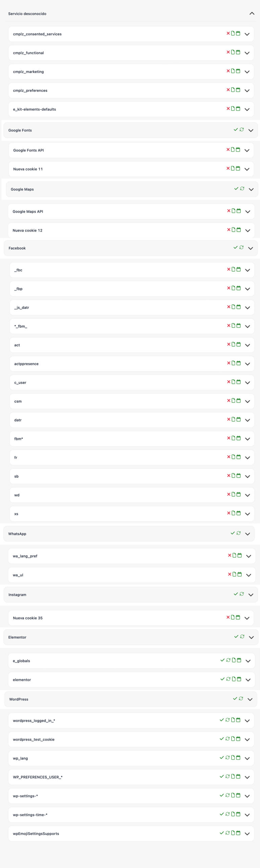The width and height of the screenshot is (260, 868).
Task: Click the red X icon on cmplz_marketing
Action: [228, 71]
